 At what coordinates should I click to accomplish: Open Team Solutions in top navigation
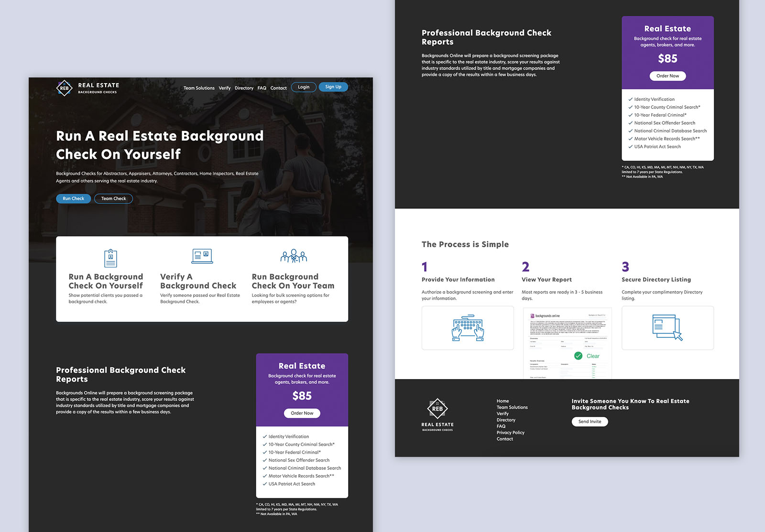199,88
